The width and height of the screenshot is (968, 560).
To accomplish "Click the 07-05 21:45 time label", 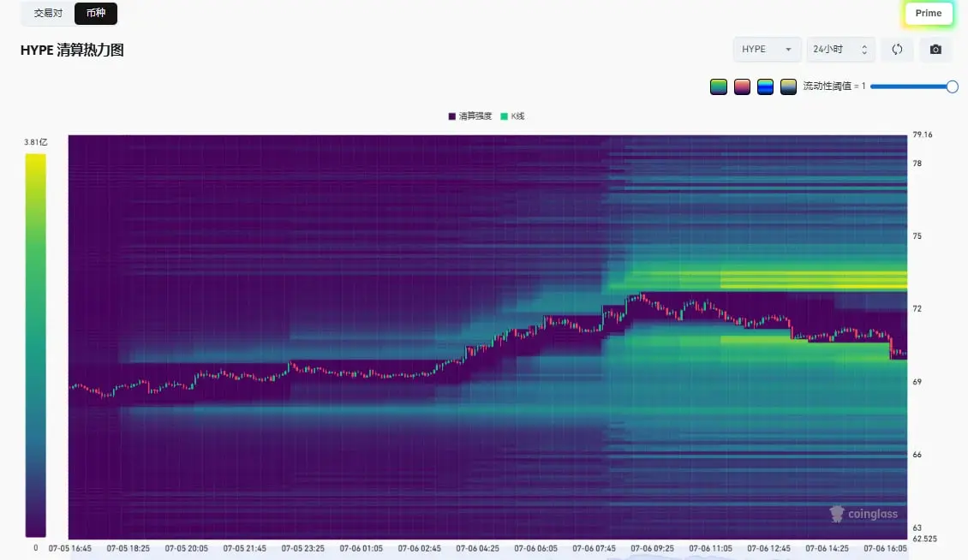I will click(x=244, y=548).
